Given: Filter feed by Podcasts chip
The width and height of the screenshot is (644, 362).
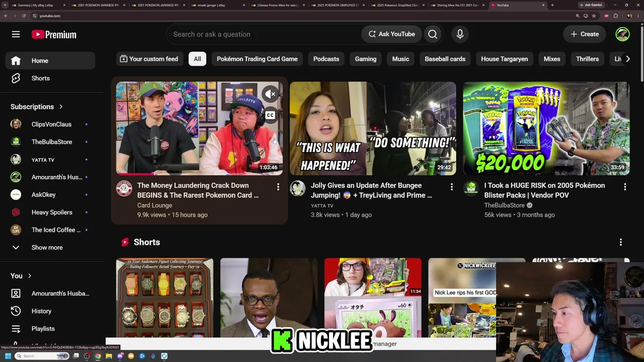Looking at the screenshot, I should pos(326,59).
